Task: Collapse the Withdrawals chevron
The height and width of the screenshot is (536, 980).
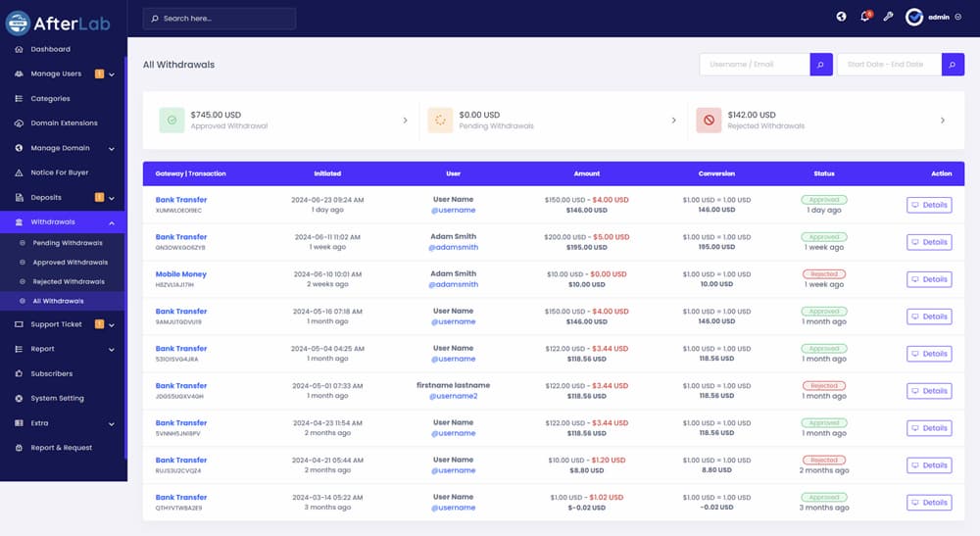Action: (x=112, y=222)
